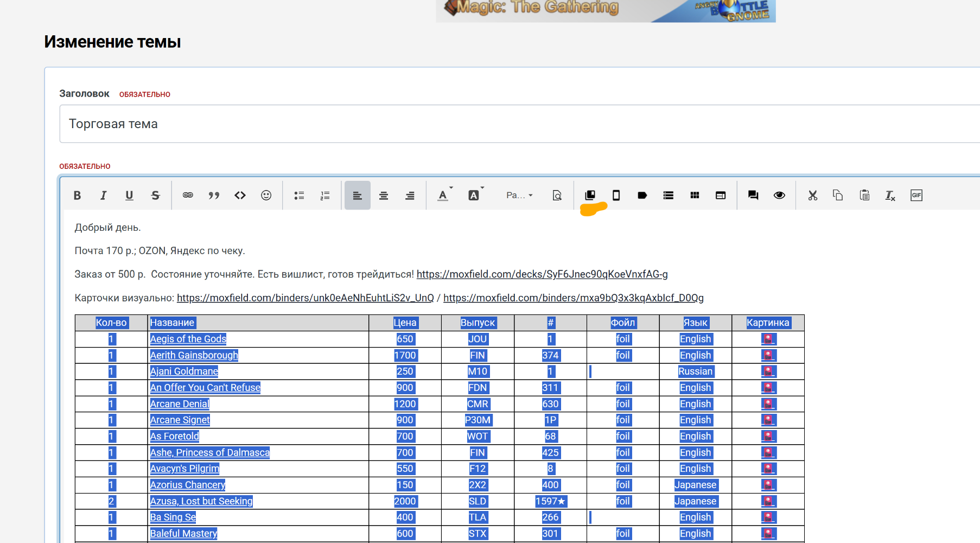
Task: Click the image thumbnail in Aerith Gainsborough row
Action: tap(768, 355)
